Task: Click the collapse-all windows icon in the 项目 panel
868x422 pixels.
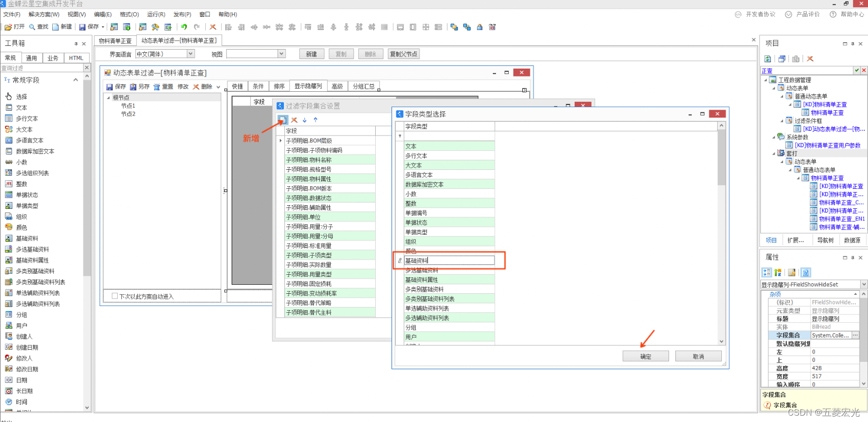Action: click(x=782, y=59)
